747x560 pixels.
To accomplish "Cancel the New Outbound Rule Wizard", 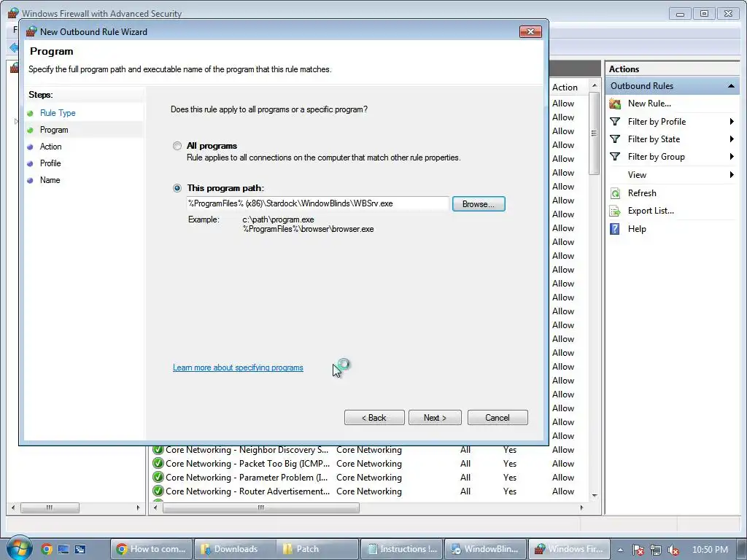I will coord(498,418).
